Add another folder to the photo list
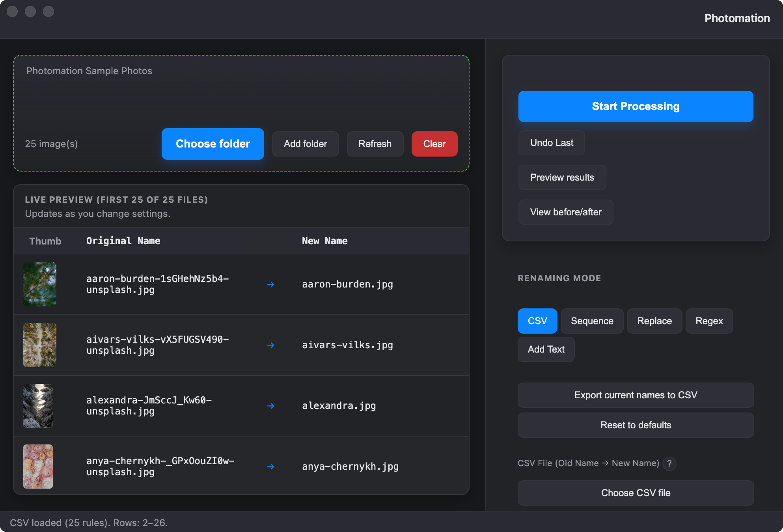 [305, 144]
